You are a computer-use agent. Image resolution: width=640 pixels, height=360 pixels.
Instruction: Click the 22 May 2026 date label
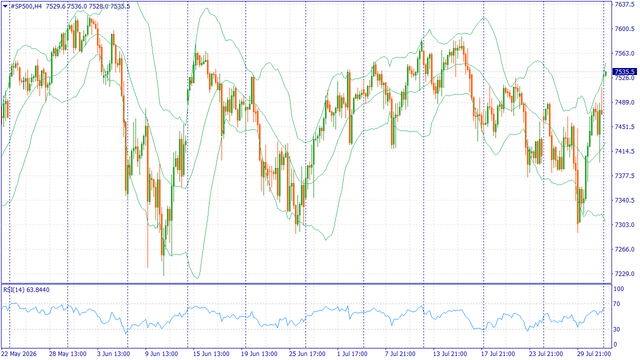[19, 353]
